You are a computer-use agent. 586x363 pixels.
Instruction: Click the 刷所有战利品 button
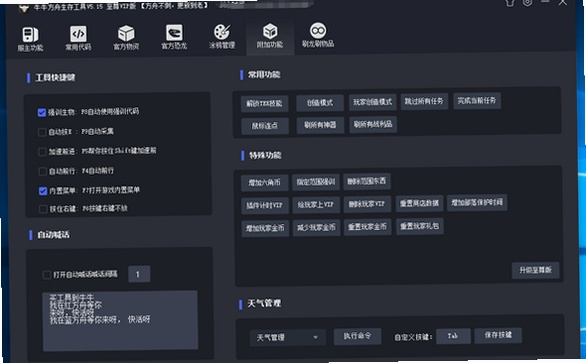coord(373,124)
